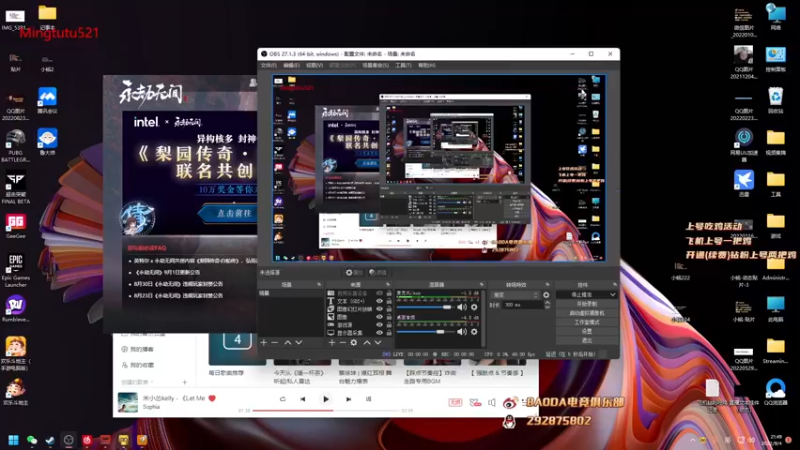Open Recycle Bin desktop icon
The width and height of the screenshot is (800, 450).
(776, 99)
